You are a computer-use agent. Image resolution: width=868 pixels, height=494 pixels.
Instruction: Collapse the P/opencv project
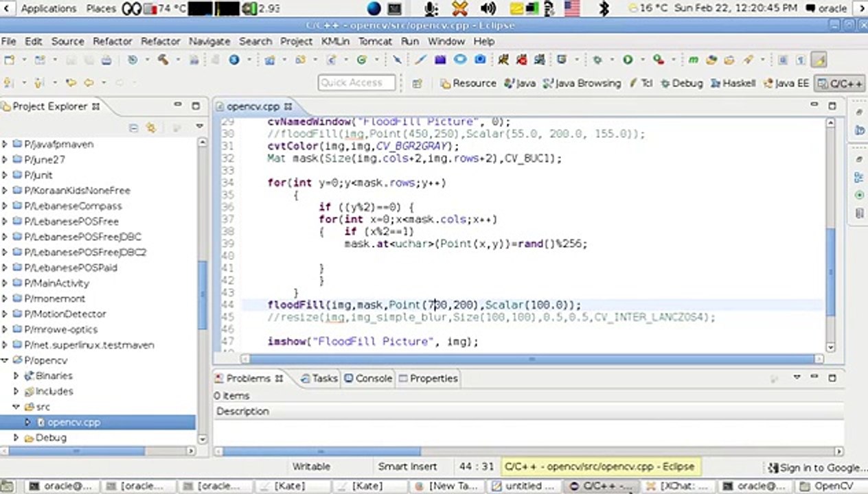click(5, 360)
